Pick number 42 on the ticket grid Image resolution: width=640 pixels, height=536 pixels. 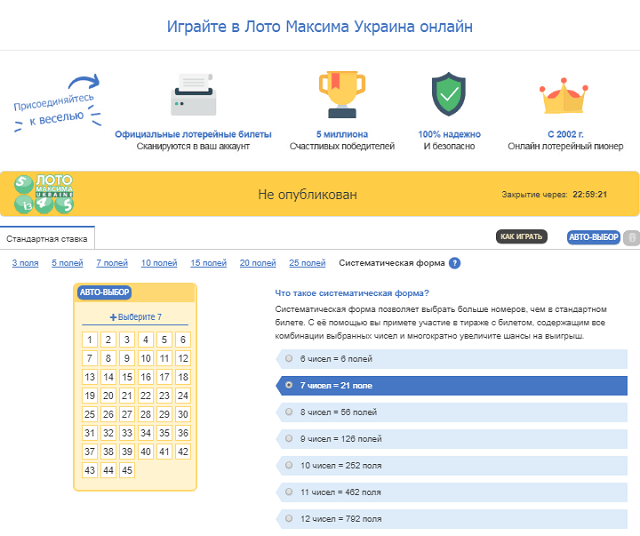coord(183,451)
